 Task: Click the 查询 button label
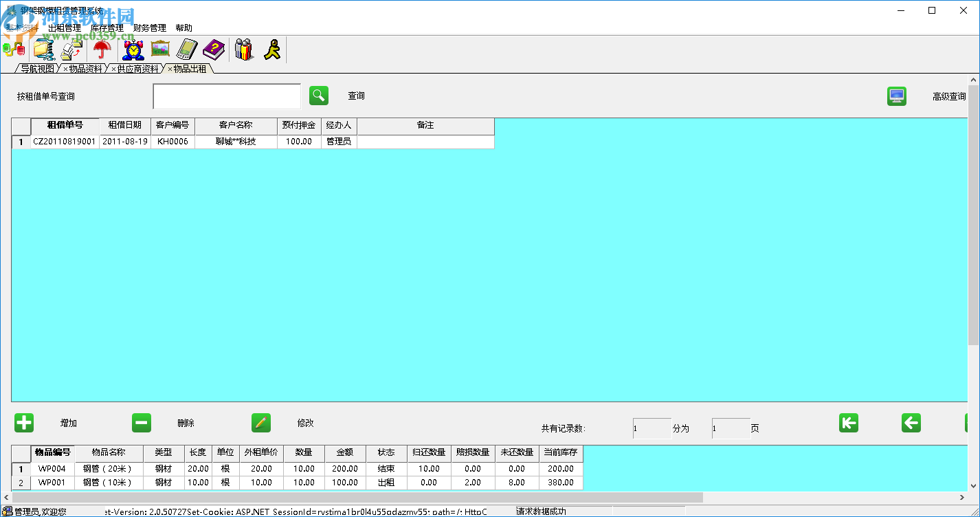[356, 96]
